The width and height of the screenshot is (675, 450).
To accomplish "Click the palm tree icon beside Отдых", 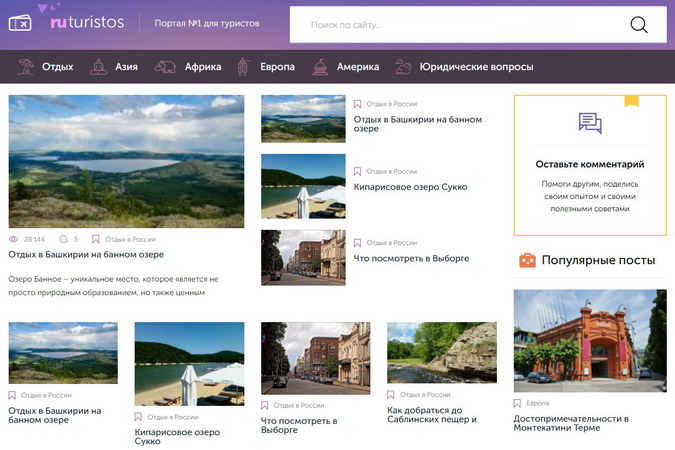I will click(26, 67).
